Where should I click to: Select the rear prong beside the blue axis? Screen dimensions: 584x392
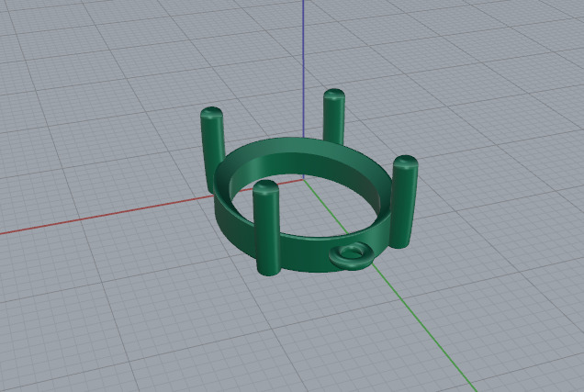click(333, 117)
